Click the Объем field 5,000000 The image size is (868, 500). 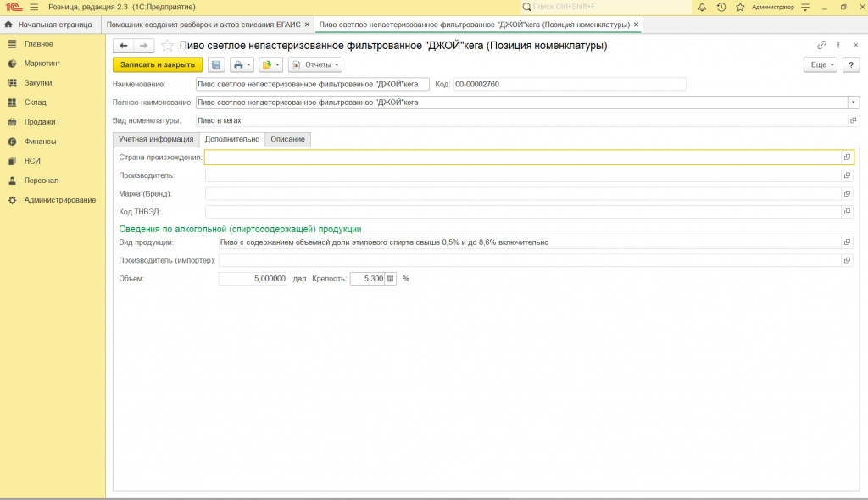(x=253, y=279)
